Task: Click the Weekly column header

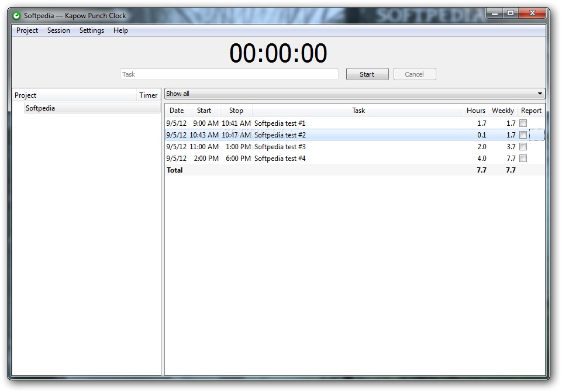Action: [503, 111]
